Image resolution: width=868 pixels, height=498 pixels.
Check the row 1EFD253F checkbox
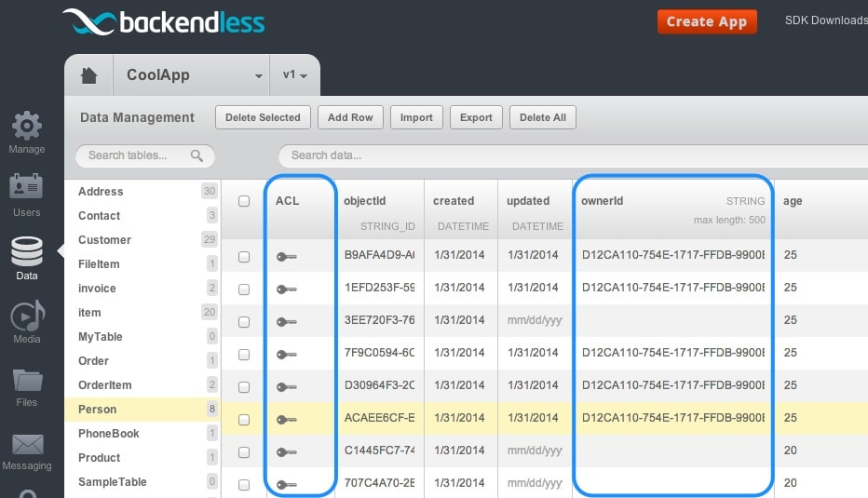tap(244, 289)
